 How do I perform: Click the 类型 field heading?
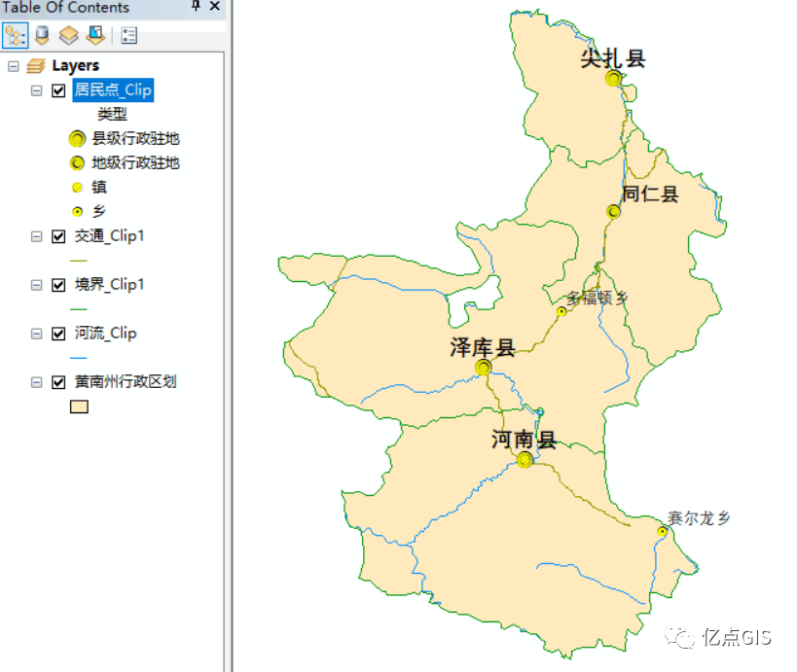(112, 115)
